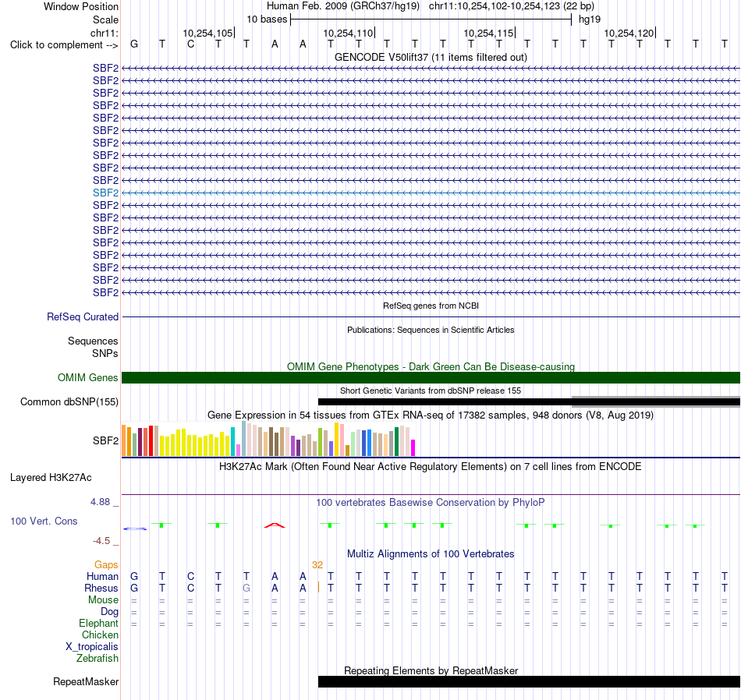Click the black RepeatMasker repeat bar
The image size is (741, 700).
(x=529, y=681)
